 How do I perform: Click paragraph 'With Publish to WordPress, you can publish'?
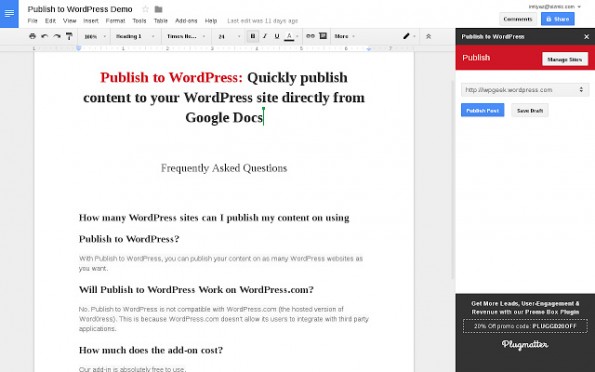tap(221, 263)
